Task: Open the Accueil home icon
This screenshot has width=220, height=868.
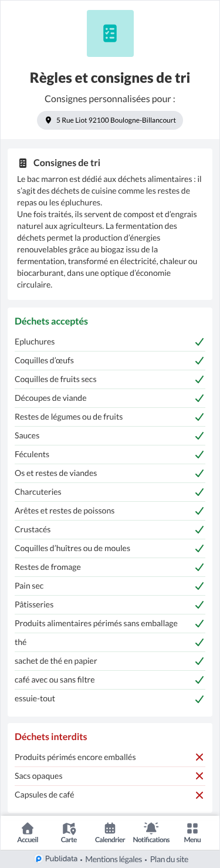Action: click(28, 828)
